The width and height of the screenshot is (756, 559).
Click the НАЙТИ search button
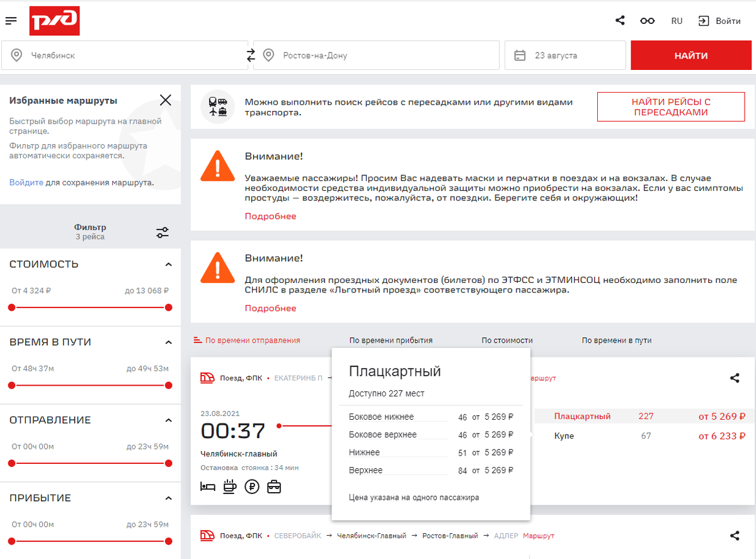click(x=691, y=55)
